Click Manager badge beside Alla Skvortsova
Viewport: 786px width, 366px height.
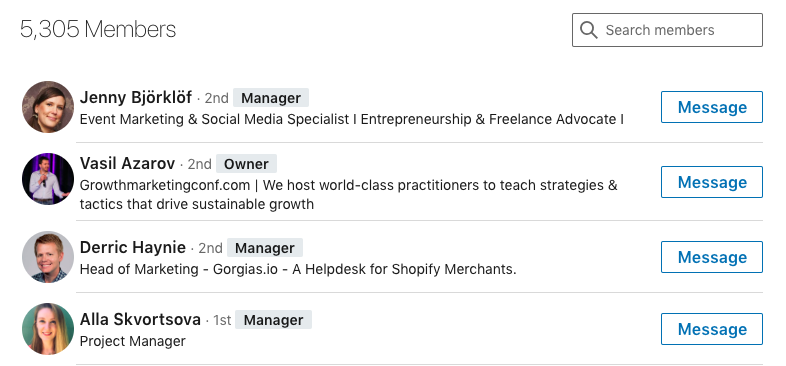click(273, 320)
